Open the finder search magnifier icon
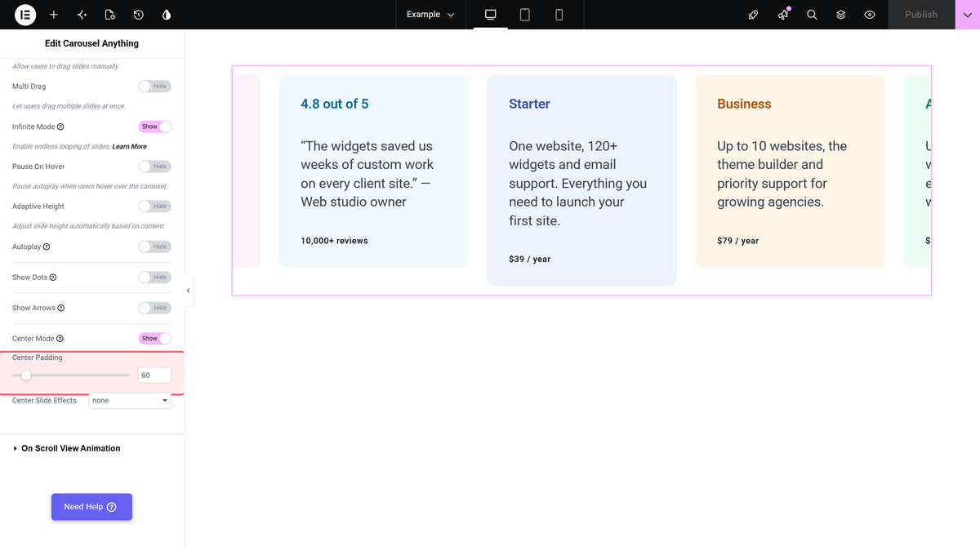The image size is (980, 551). (x=812, y=15)
